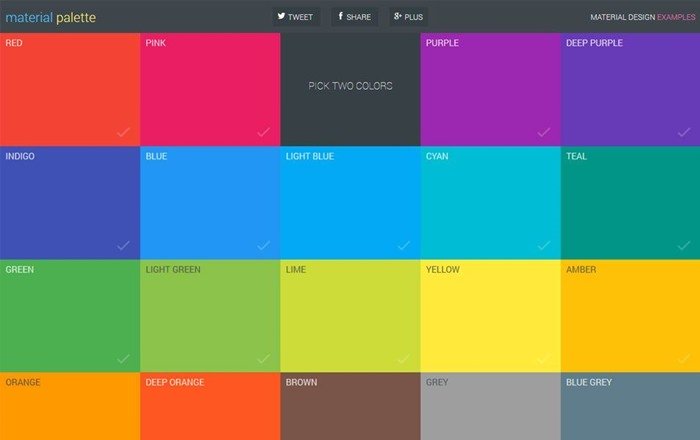Image resolution: width=700 pixels, height=440 pixels.
Task: Click the Facebook Share button
Action: click(x=354, y=17)
